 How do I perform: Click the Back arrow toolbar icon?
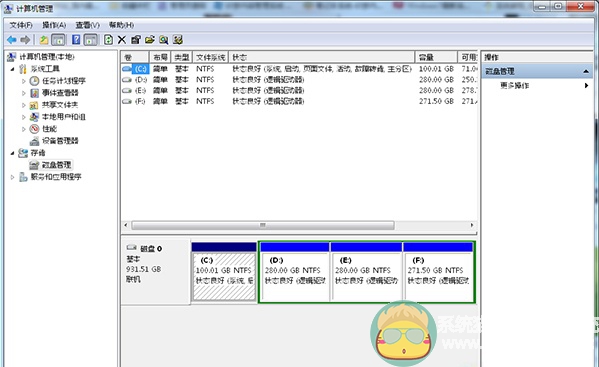[x=12, y=40]
